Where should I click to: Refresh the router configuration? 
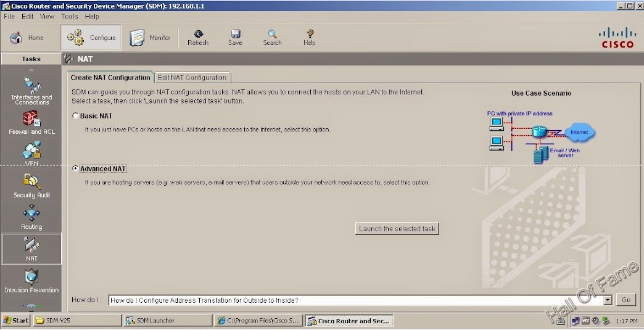point(198,38)
